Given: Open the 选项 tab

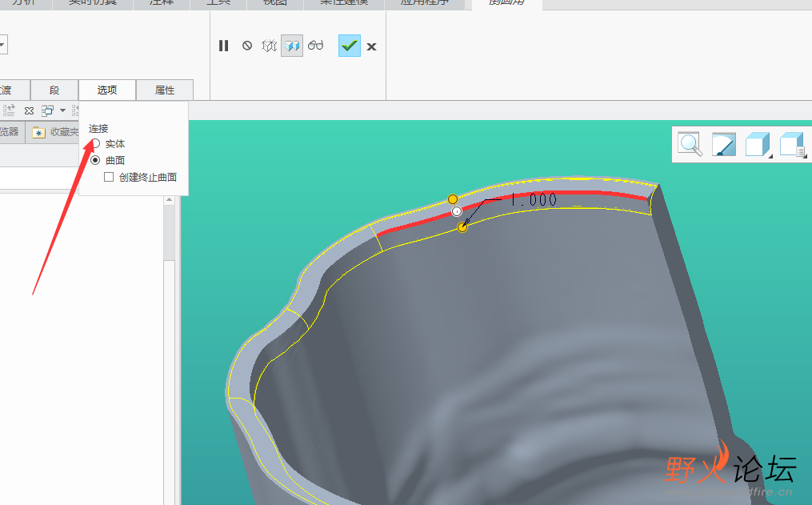Looking at the screenshot, I should [x=107, y=90].
